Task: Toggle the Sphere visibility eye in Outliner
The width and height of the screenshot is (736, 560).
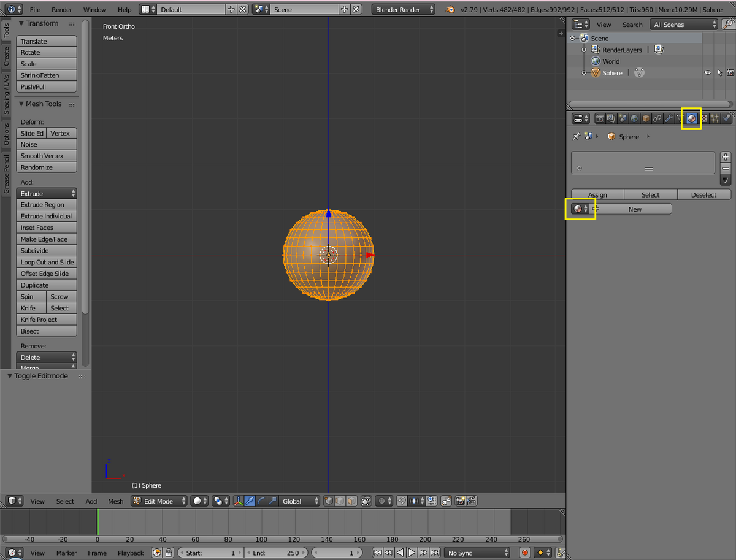Action: point(707,72)
